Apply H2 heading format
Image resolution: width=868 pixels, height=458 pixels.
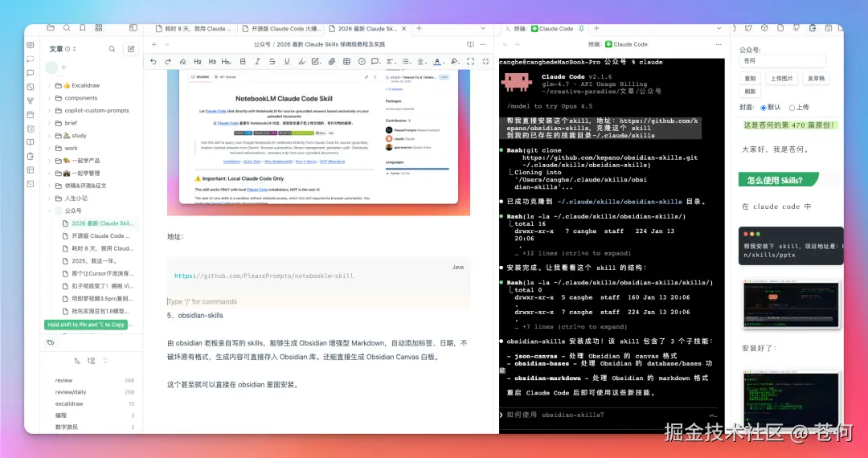point(198,61)
